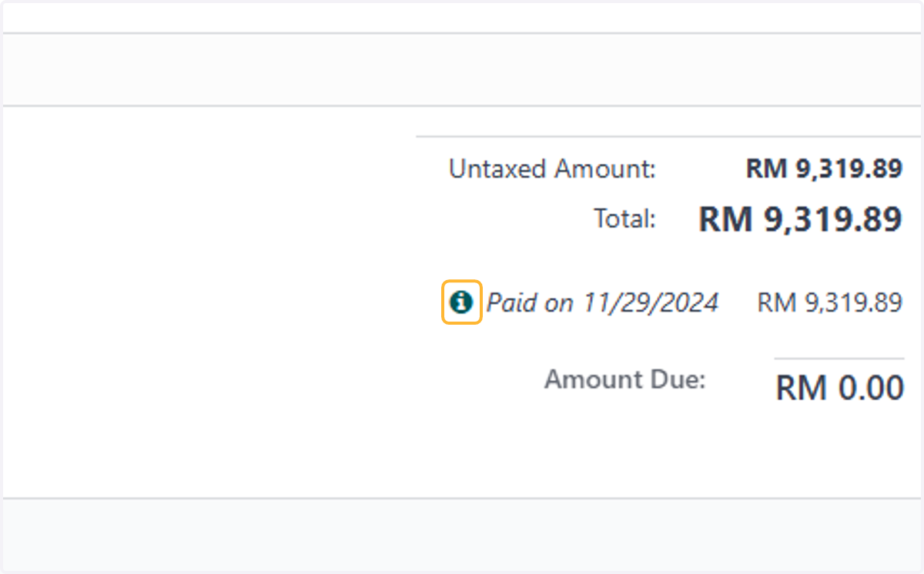Select the bold untaxed amount value

[824, 169]
